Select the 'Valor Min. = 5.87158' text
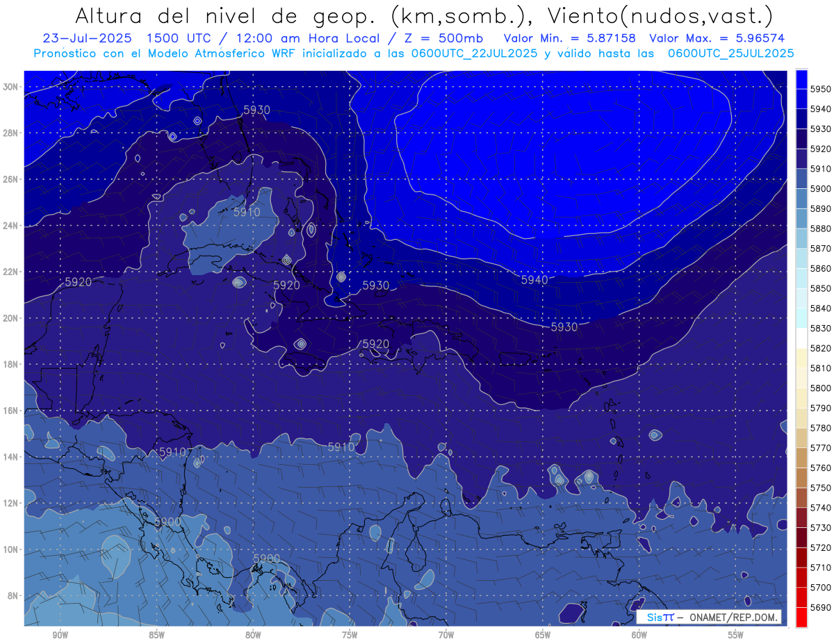Viewport: 834px width, 644px height. tap(570, 38)
